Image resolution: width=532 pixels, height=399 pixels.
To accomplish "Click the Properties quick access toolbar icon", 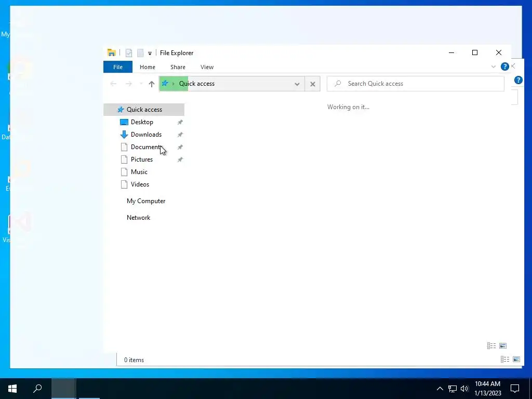I will 129,52.
